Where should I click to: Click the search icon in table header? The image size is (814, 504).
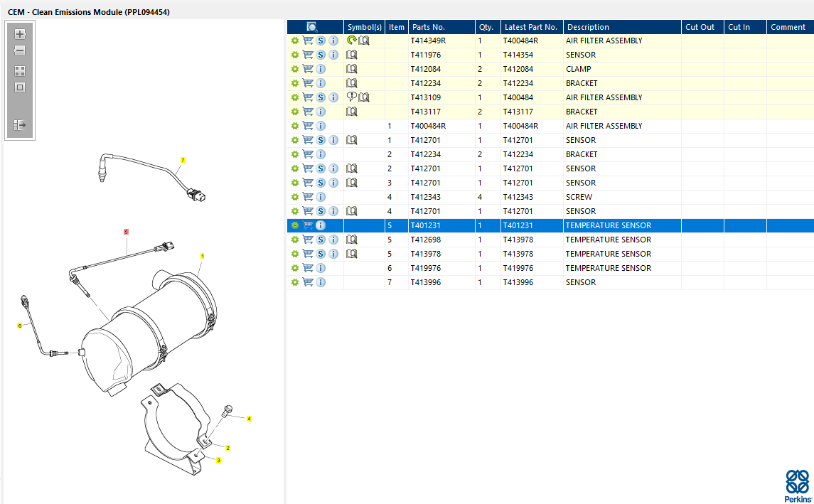pos(311,27)
